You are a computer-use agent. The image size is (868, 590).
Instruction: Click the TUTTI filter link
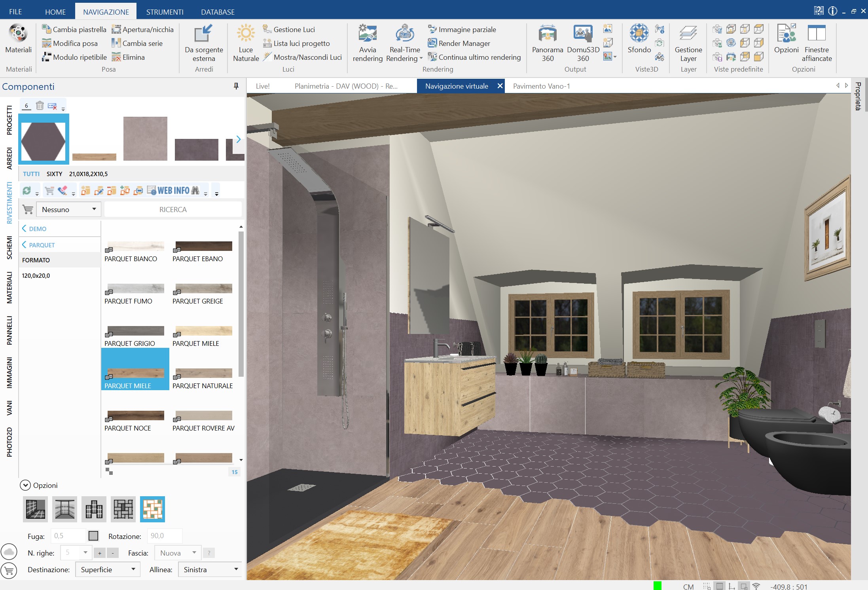click(31, 174)
